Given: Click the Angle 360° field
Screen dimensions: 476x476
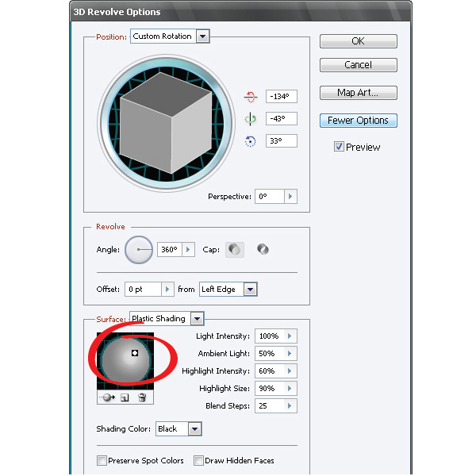Looking at the screenshot, I should click(170, 250).
